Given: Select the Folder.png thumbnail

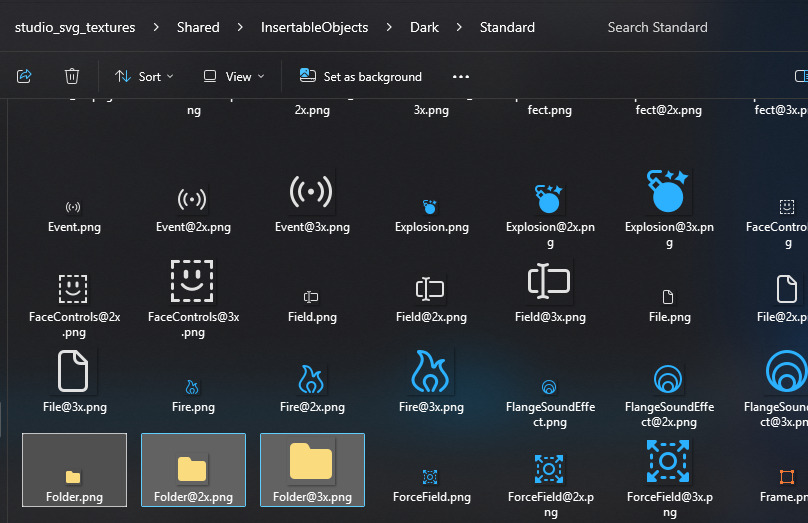Looking at the screenshot, I should [73, 477].
